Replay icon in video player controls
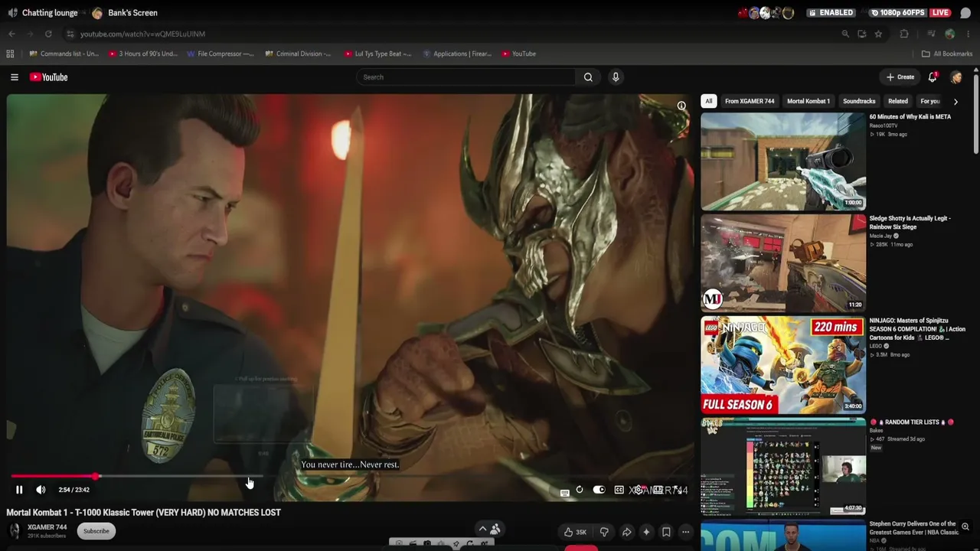980x551 pixels. coord(580,490)
